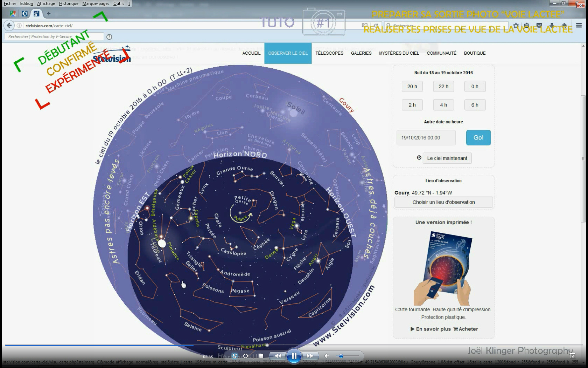The height and width of the screenshot is (368, 588).
Task: Click Choisir un lieu d'observation button
Action: 444,202
